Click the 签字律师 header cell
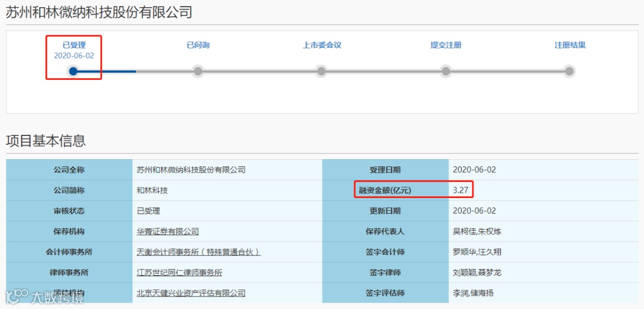The height and width of the screenshot is (309, 644). (x=385, y=273)
